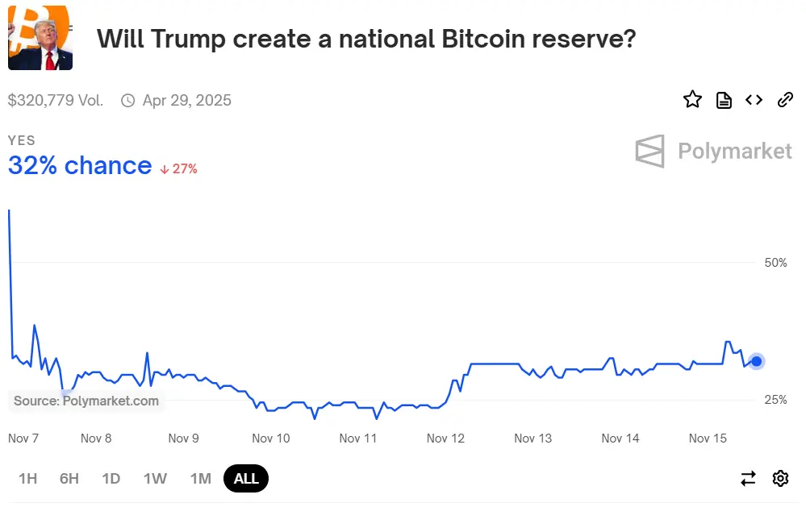Screen dimensions: 806x532
Task: Click the Polymarket logo watermark
Action: 713,151
